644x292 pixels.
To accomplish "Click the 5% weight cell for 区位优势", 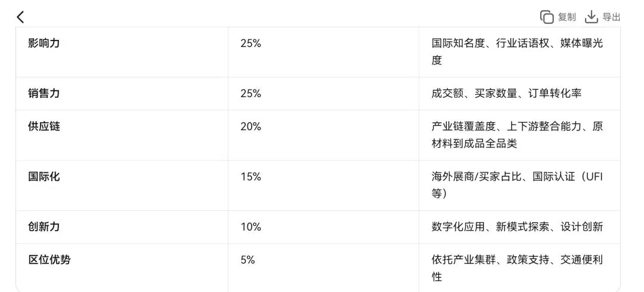I will click(x=324, y=268).
